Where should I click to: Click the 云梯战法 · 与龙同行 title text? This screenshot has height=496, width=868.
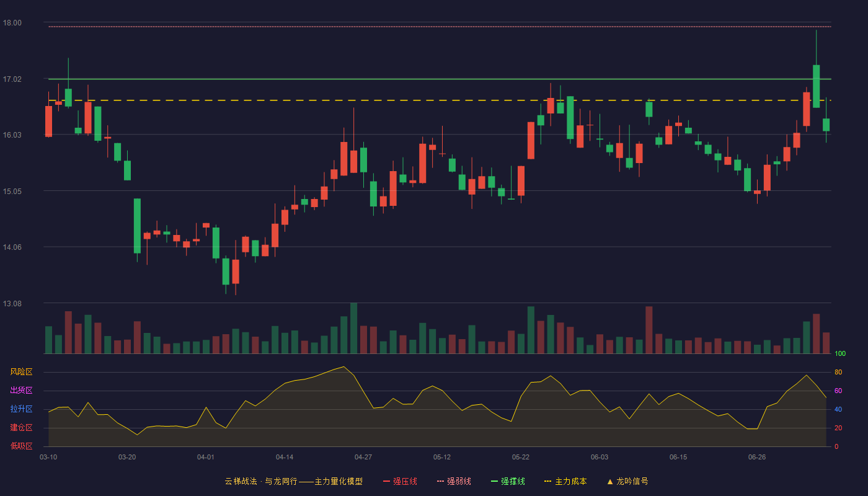(260, 481)
